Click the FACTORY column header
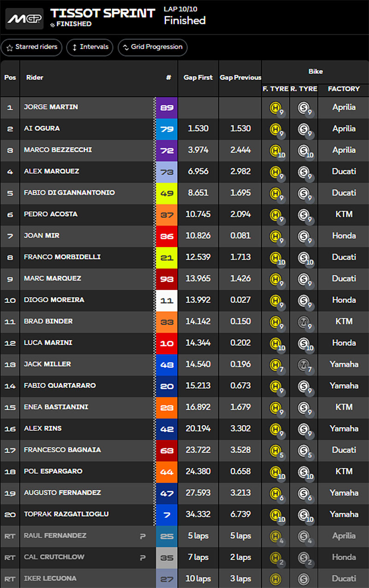Screen dimensions: 369x588 [x=344, y=89]
